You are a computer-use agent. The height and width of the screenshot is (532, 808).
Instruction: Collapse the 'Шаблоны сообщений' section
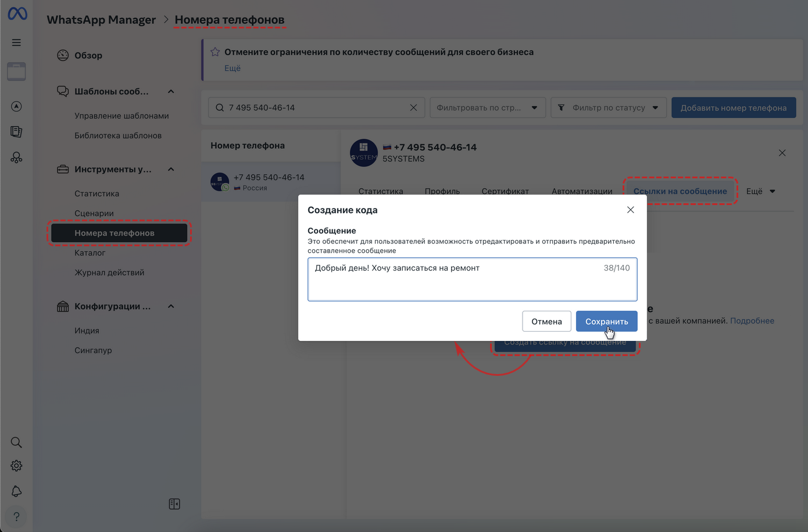pos(171,92)
